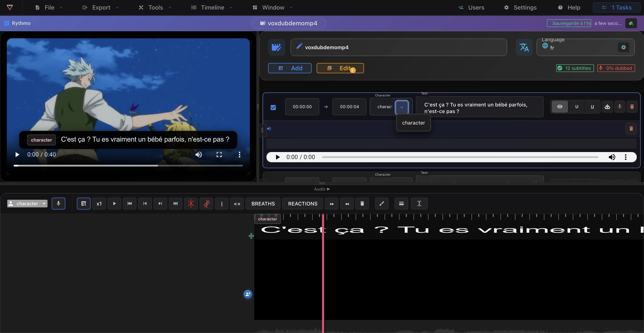Toggle the underlined U formatting button

pos(592,107)
